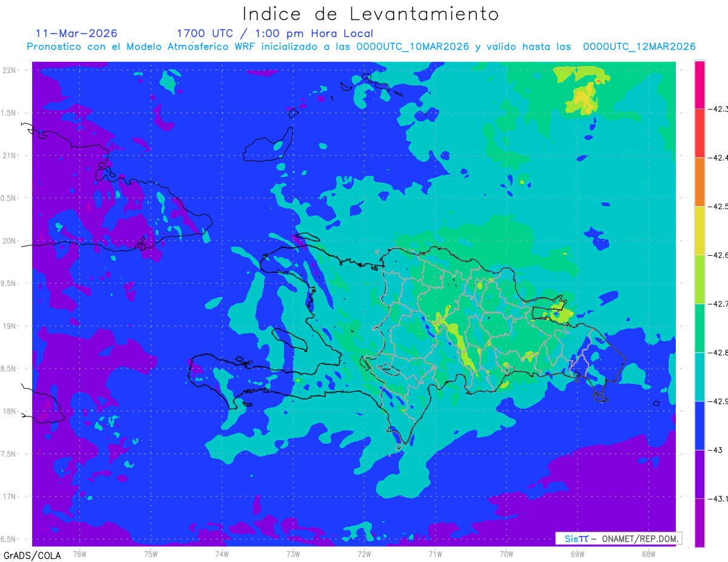This screenshot has height=562, width=728.
Task: Click the '73W' longitude label
Action: [x=293, y=553]
